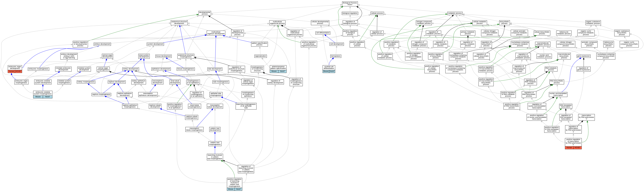Click the "tube morphogenesis" node
Image resolution: width=644 pixels, height=192 pixels.
click(221, 82)
